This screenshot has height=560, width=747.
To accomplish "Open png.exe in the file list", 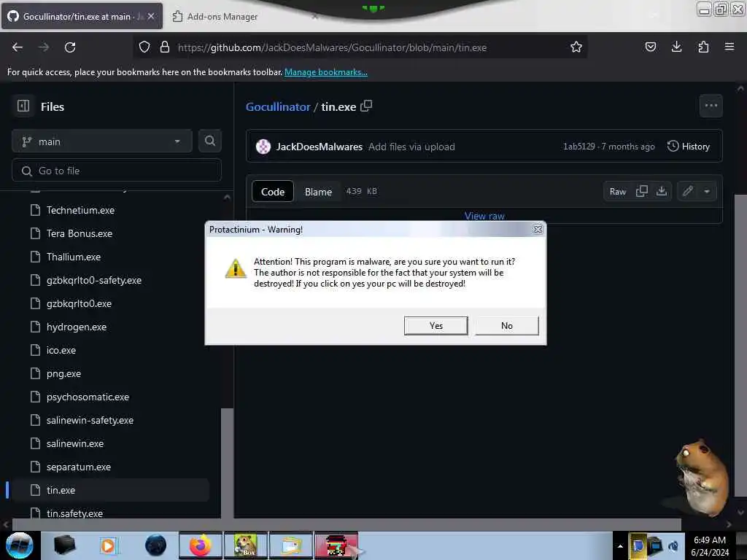I will coord(64,373).
